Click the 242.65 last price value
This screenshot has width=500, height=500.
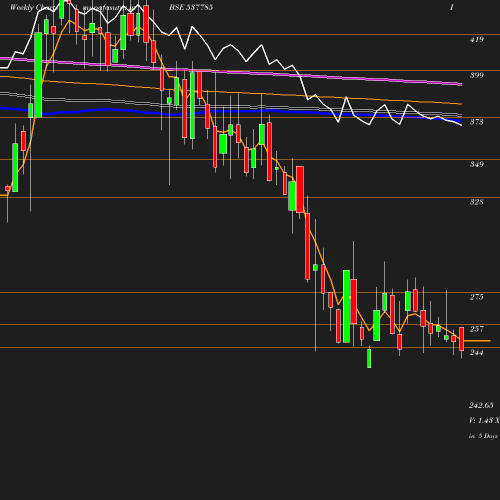(481, 405)
